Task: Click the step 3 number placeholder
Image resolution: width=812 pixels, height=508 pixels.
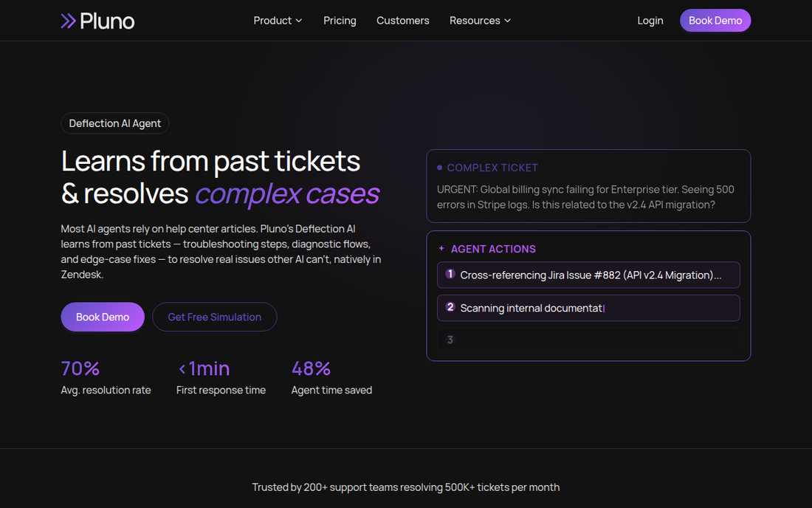Action: (450, 340)
